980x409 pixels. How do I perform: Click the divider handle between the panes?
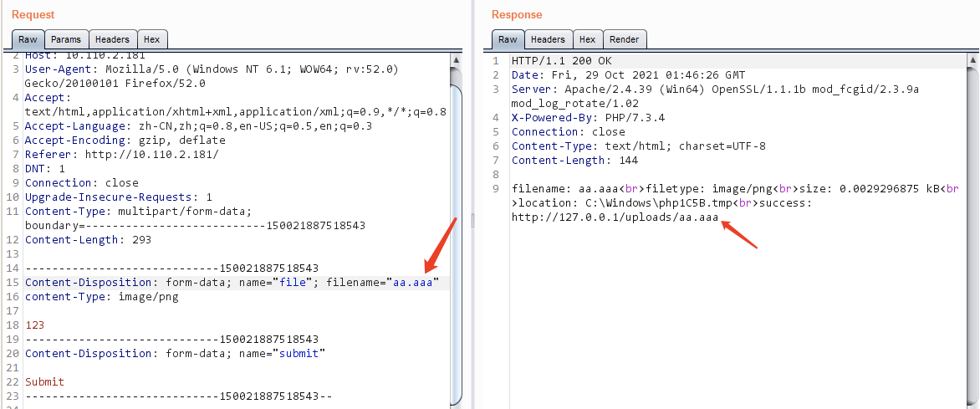[472, 220]
